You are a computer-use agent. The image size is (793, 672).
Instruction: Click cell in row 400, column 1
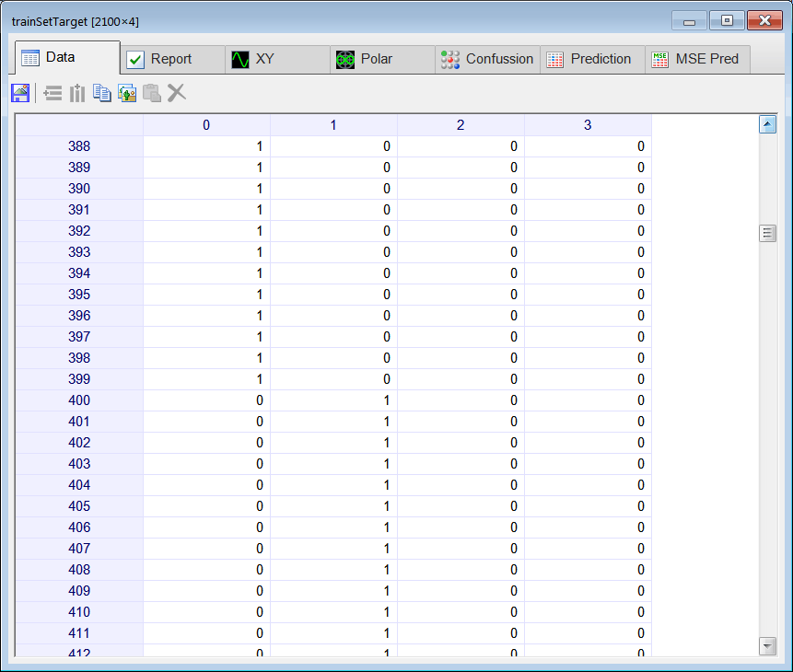pos(333,400)
